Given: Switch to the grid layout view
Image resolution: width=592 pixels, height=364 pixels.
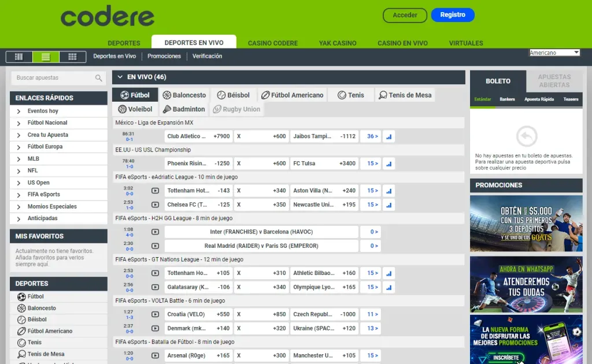Looking at the screenshot, I should 72,56.
